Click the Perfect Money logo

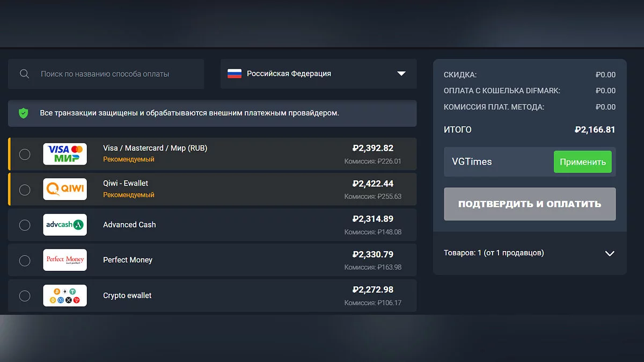(x=65, y=260)
